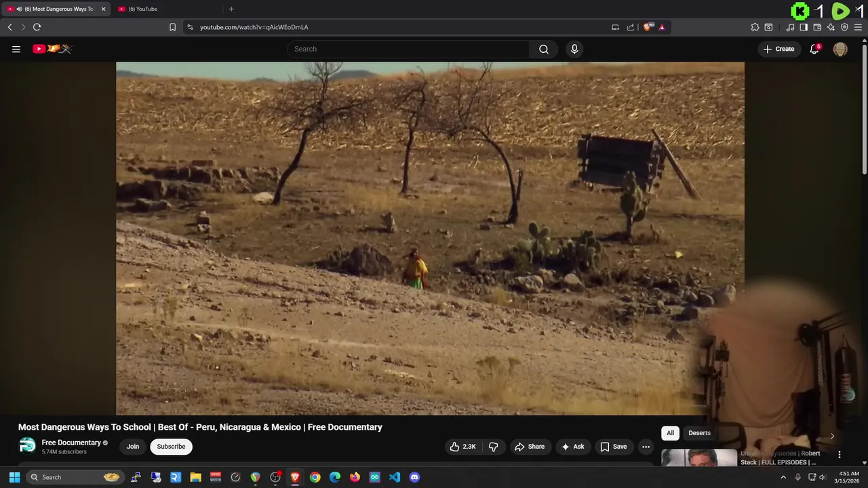Image resolution: width=868 pixels, height=488 pixels.
Task: Click the system tray microphone icon
Action: [x=797, y=477]
